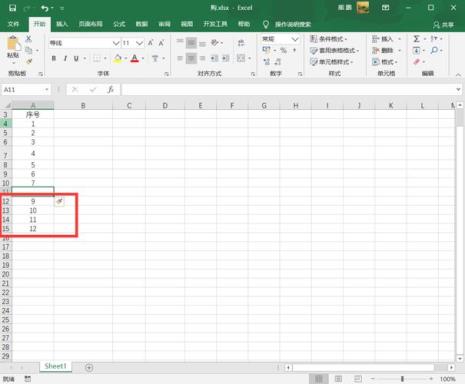The image size is (465, 384).
Task: Click the Format Painter brush in ribbon
Action: pos(29,61)
